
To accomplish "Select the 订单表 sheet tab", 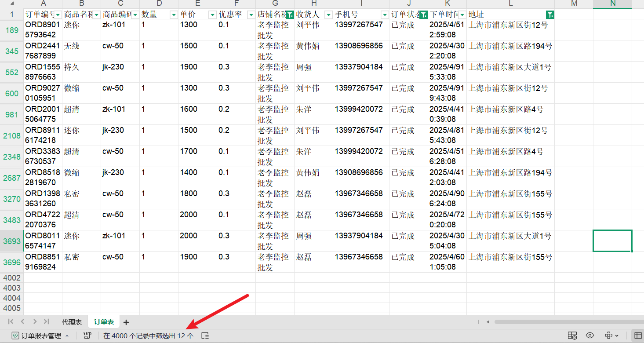I will click(104, 322).
